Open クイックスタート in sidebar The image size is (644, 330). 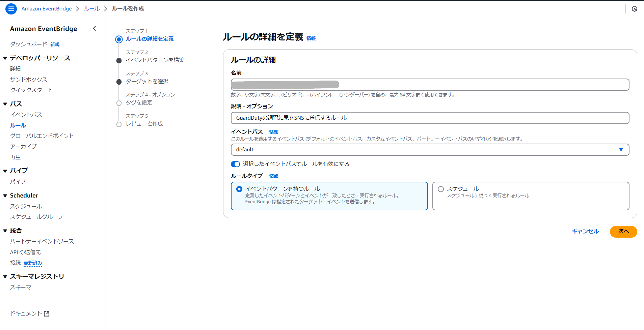(31, 90)
